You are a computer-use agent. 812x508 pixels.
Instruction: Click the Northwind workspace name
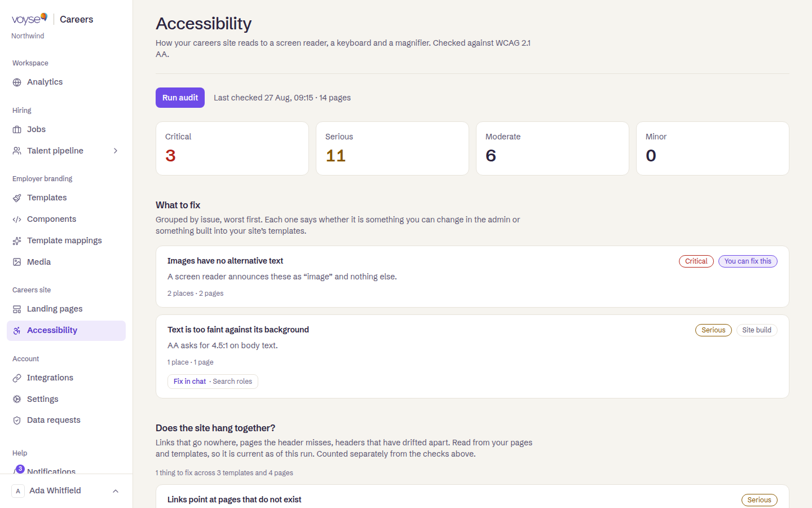click(x=28, y=36)
